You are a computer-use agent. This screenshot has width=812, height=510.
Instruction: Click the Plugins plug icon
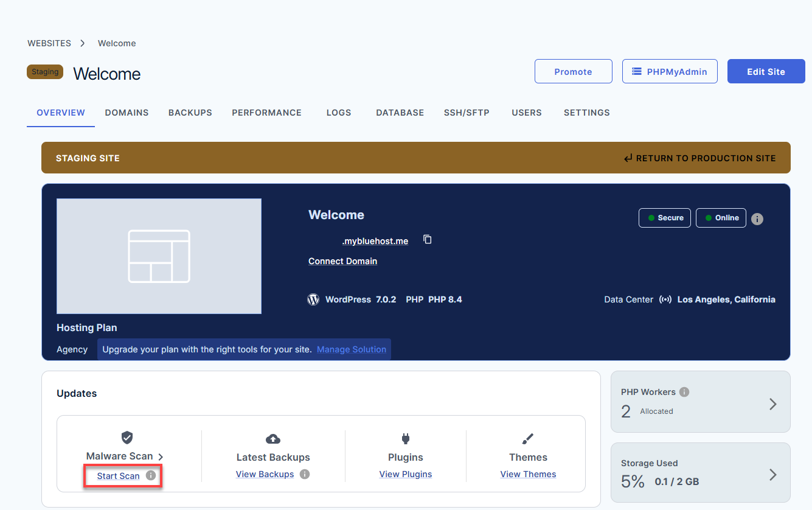click(406, 439)
